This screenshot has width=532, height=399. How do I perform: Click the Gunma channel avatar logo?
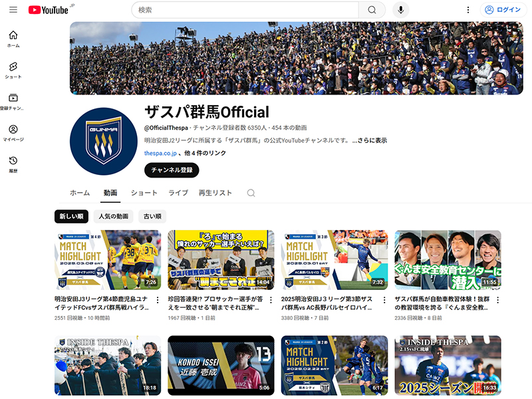click(104, 141)
